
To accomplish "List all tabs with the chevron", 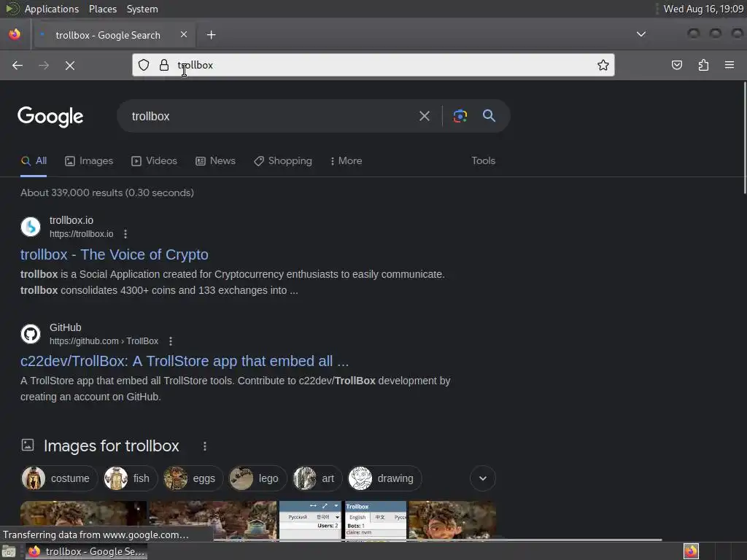I will (641, 34).
